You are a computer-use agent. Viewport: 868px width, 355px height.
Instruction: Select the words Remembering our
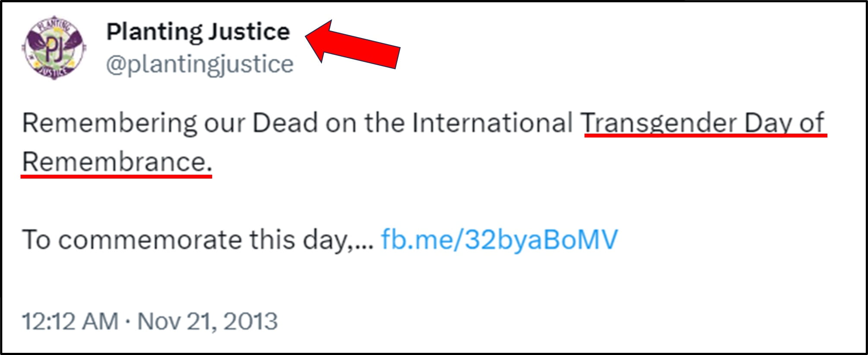[x=133, y=123]
